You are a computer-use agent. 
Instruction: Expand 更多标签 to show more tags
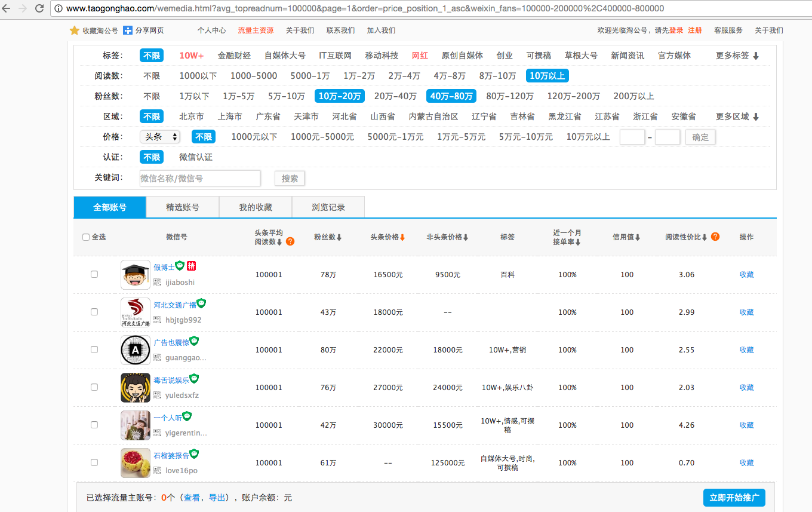click(x=737, y=56)
